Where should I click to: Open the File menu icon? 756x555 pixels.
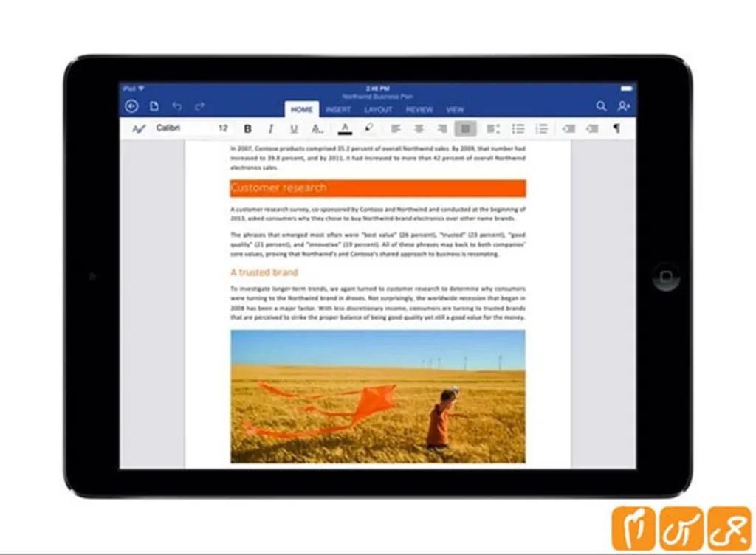coord(154,106)
